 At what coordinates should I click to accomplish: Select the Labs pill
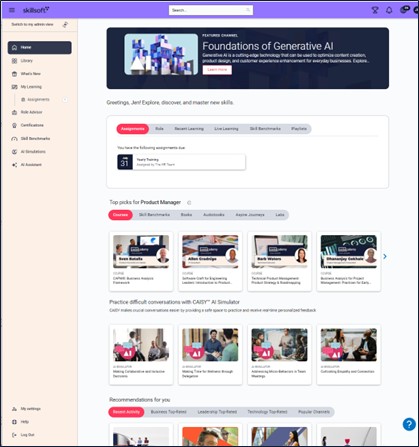pos(280,215)
